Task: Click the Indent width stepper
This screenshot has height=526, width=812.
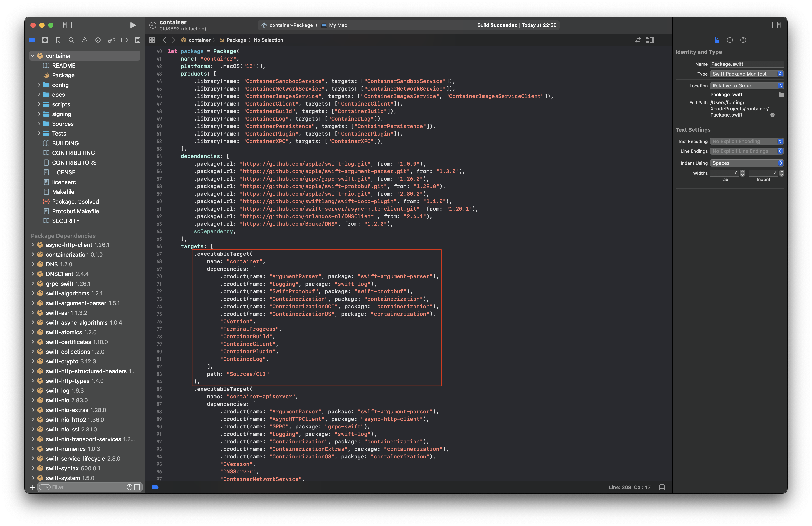Action: point(782,173)
